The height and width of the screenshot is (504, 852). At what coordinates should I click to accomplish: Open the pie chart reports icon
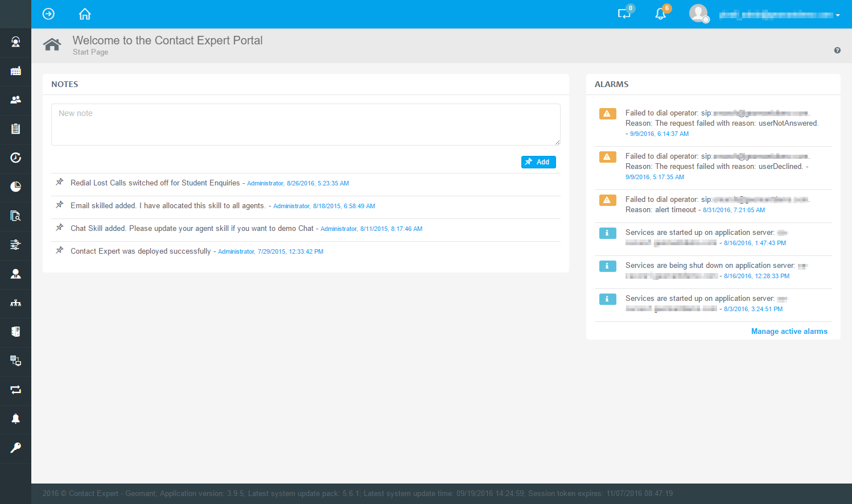[15, 187]
